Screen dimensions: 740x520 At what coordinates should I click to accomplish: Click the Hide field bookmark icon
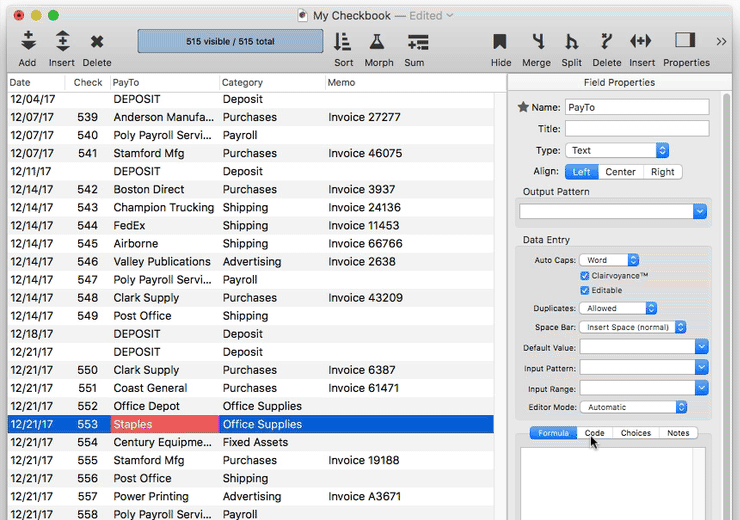pyautogui.click(x=500, y=42)
